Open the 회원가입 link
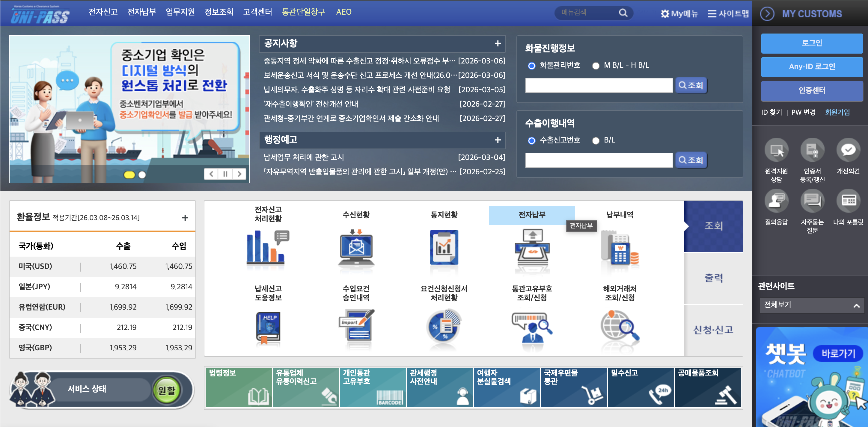The image size is (868, 427). 837,112
